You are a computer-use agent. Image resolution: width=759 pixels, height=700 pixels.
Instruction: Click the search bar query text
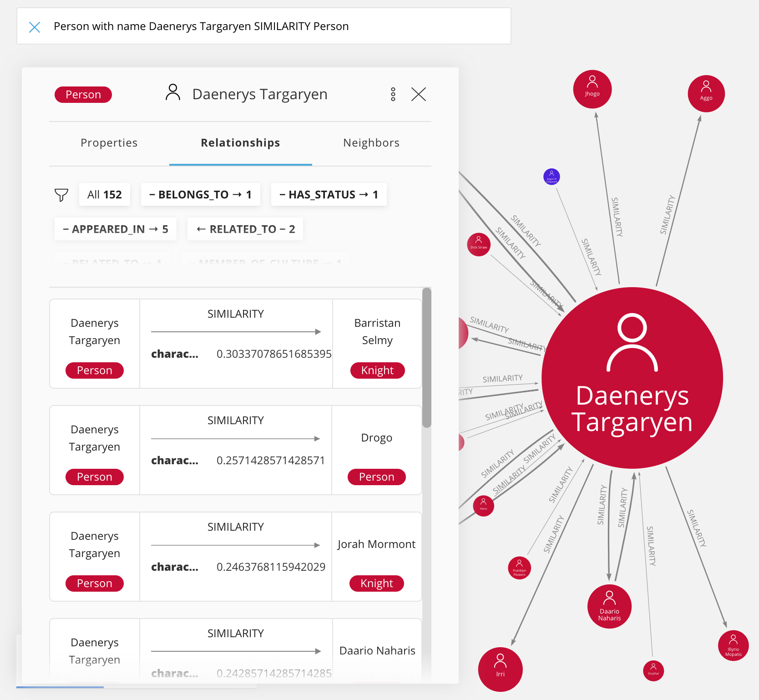point(201,26)
